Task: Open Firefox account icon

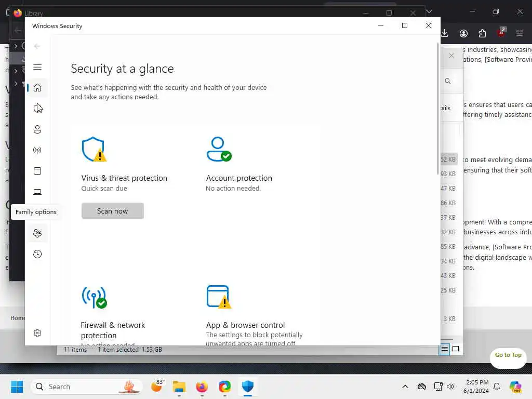Action: 463,33
